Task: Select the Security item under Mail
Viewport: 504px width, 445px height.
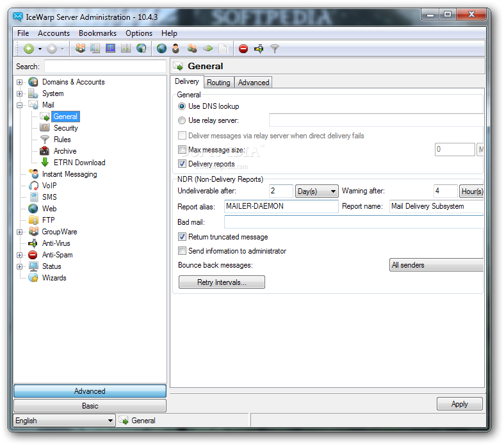Action: click(x=65, y=128)
